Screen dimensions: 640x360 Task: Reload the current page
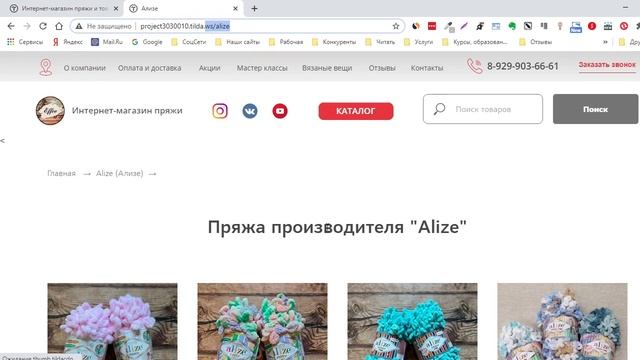click(x=43, y=26)
